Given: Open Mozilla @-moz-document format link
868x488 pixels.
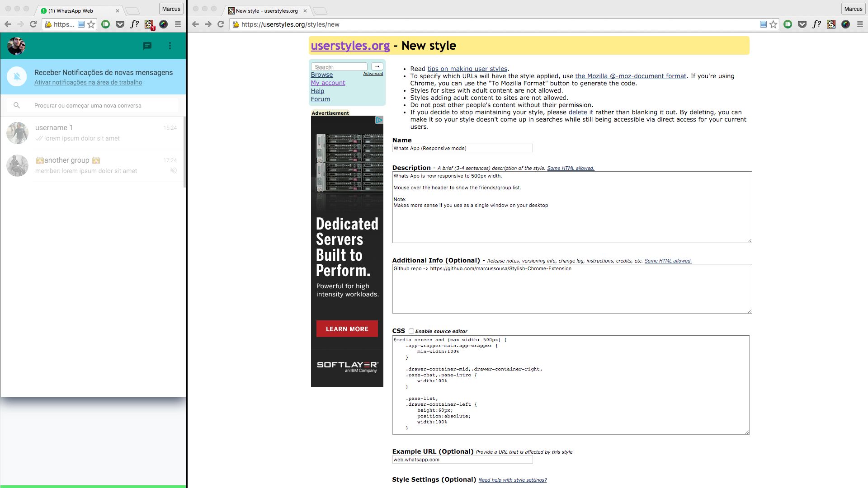Looking at the screenshot, I should pos(631,76).
